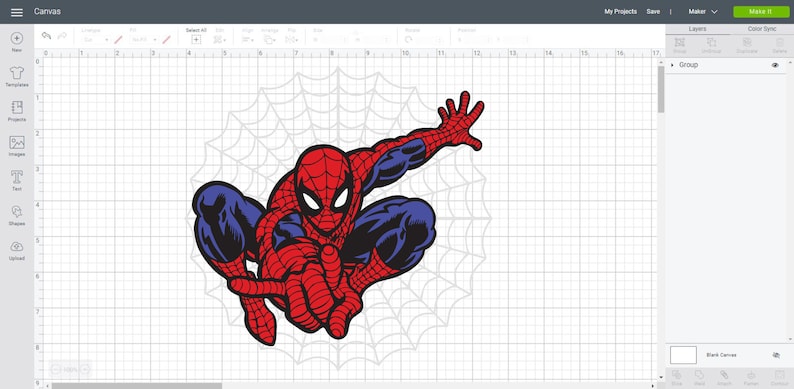Toggle visibility eye of Group layer
794x389 pixels.
pyautogui.click(x=775, y=65)
